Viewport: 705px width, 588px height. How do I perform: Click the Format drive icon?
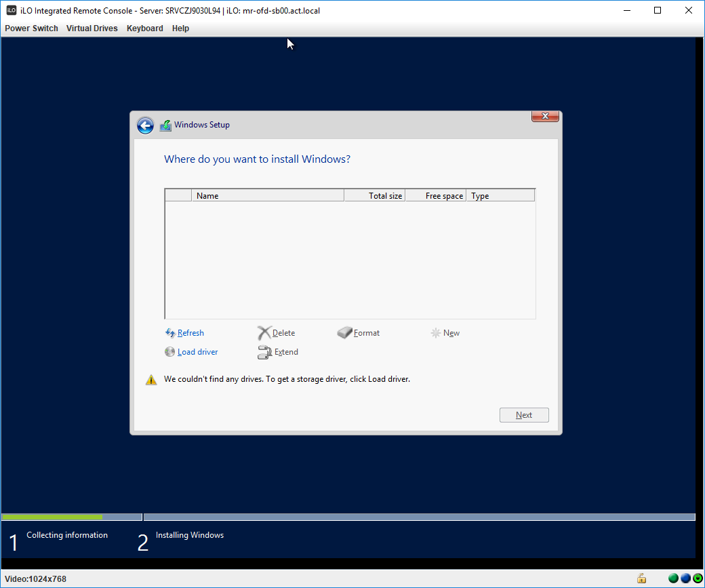345,333
